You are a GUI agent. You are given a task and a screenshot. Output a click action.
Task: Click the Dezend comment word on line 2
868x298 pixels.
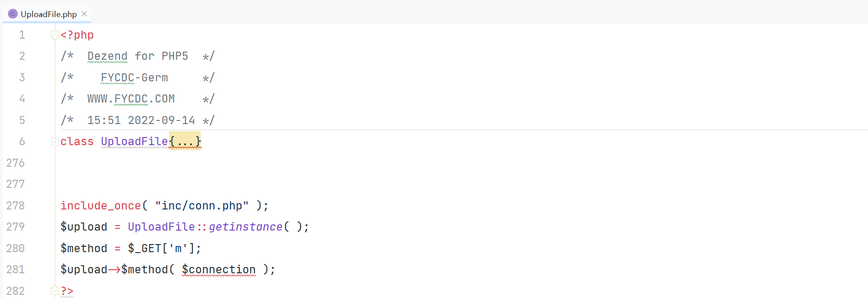pyautogui.click(x=107, y=56)
